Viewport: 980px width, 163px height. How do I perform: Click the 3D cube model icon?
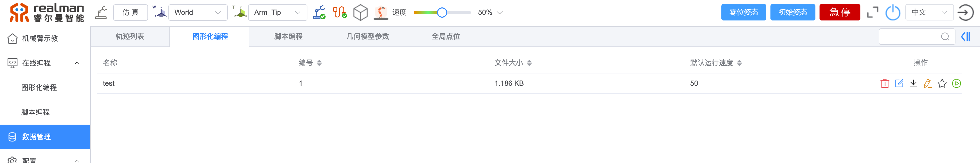[x=360, y=13]
